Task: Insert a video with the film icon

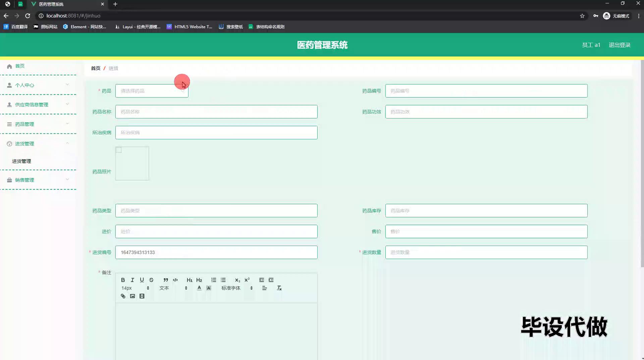Action: tap(142, 296)
